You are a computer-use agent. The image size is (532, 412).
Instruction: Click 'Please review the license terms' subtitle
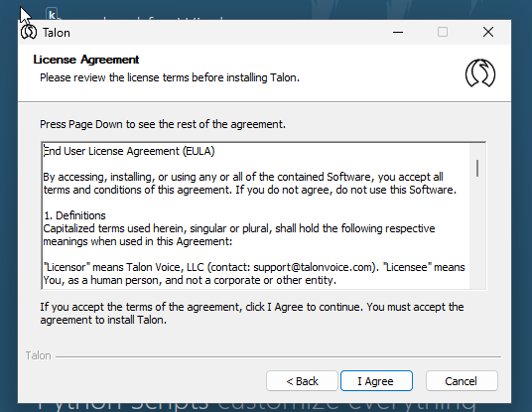tap(170, 77)
